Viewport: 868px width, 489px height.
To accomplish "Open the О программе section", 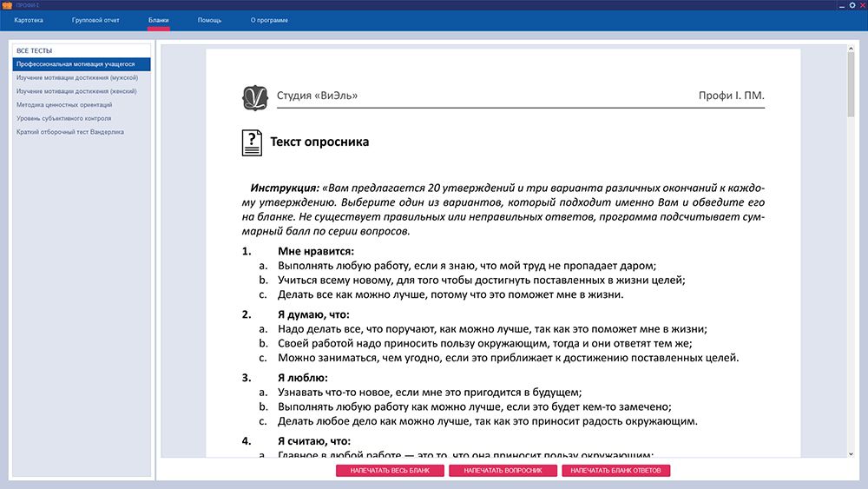I will coord(269,20).
